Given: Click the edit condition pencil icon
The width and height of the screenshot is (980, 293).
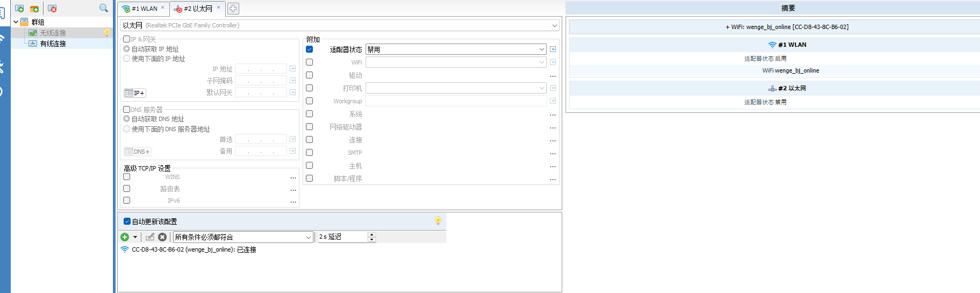Looking at the screenshot, I should (x=150, y=237).
